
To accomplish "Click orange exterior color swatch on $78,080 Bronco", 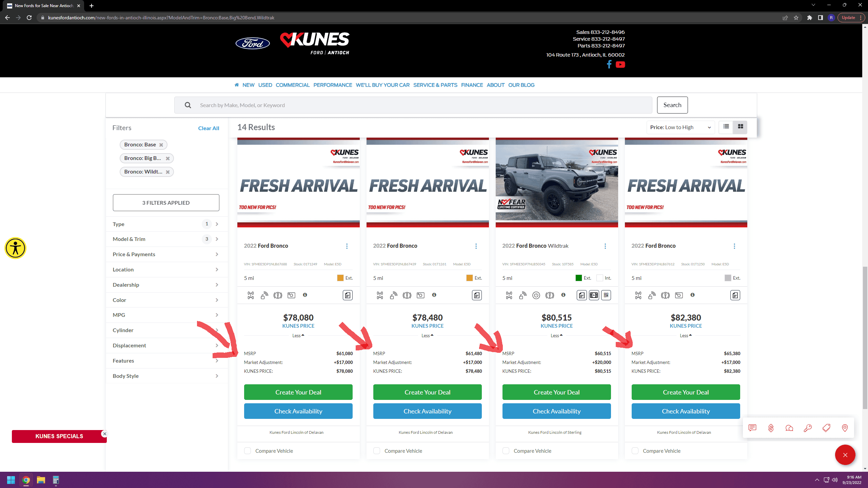I will click(x=340, y=278).
